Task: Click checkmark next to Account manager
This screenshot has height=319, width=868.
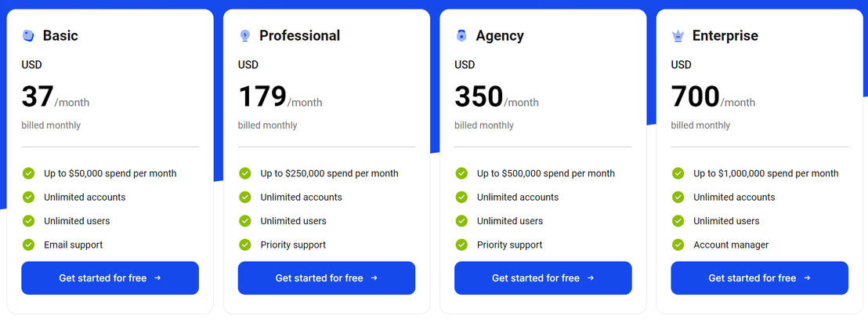Action: [678, 245]
